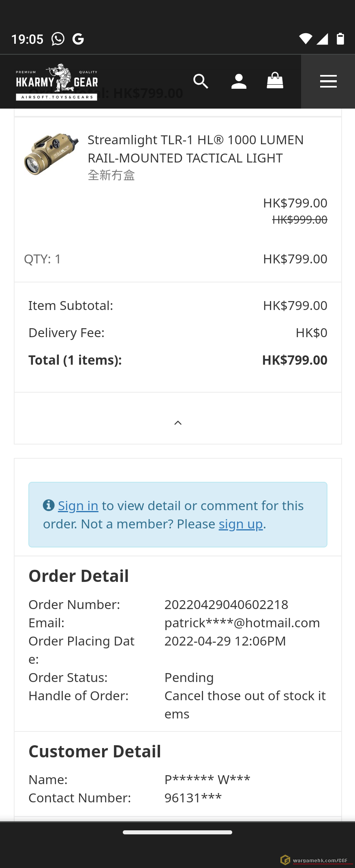Click the sign up link
355x868 pixels.
(241, 524)
